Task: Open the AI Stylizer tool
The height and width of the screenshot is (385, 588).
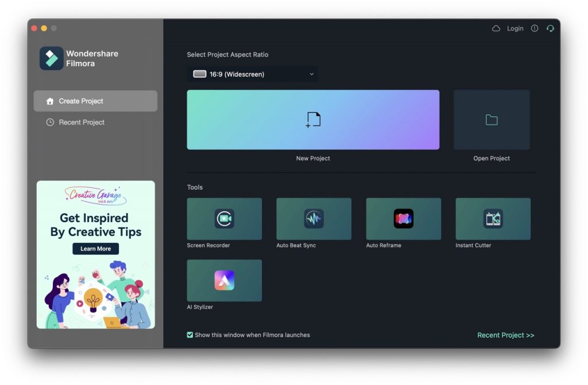Action: 225,280
